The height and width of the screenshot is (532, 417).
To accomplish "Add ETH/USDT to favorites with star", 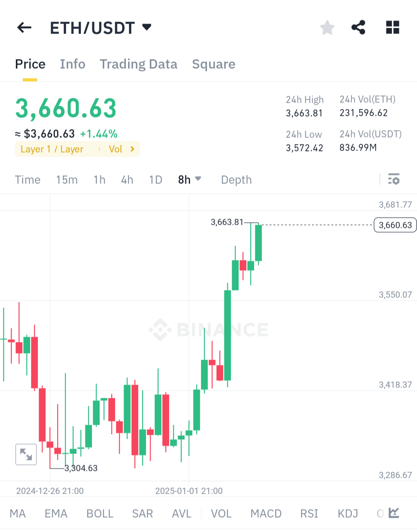I will 327,27.
